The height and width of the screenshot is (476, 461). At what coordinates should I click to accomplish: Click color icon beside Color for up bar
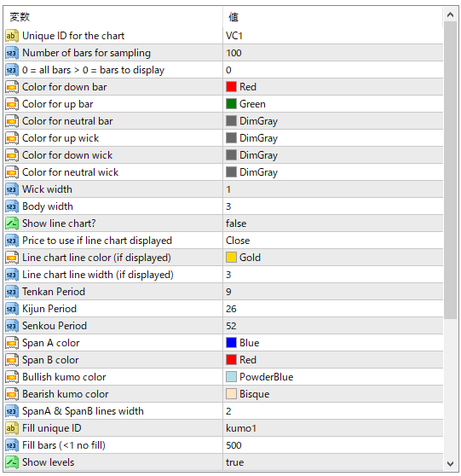point(12,104)
